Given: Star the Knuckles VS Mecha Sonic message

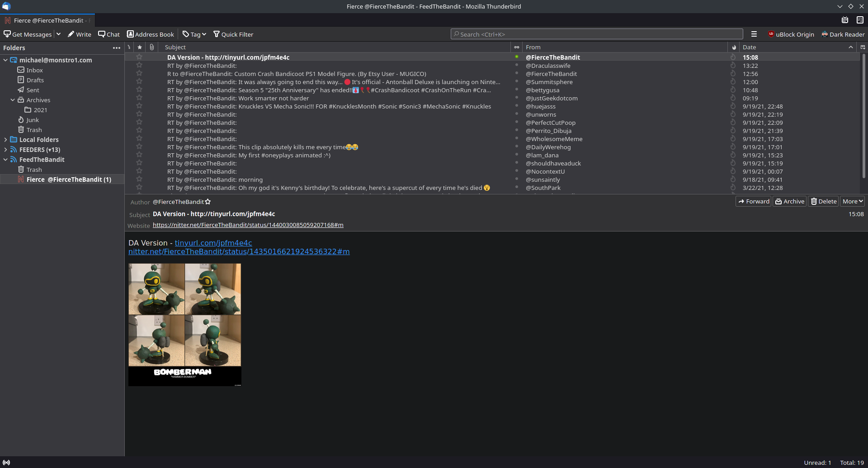Looking at the screenshot, I should point(139,106).
